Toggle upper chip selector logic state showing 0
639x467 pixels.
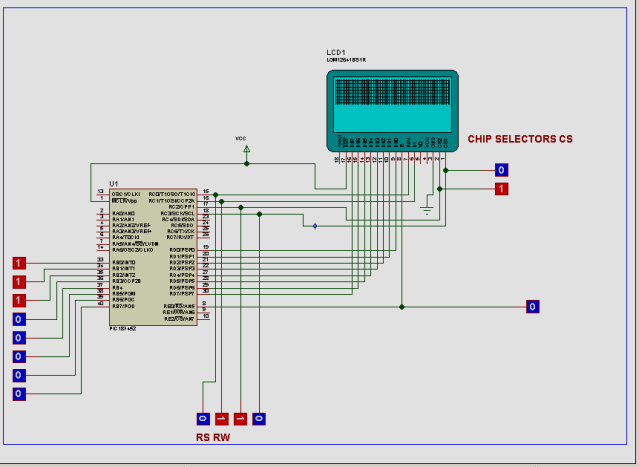coord(502,170)
